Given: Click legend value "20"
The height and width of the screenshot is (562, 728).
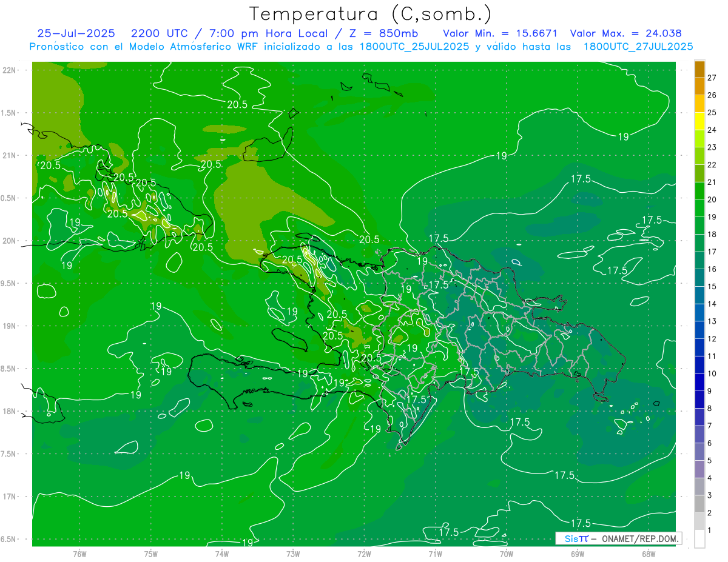Looking at the screenshot, I should point(712,199).
